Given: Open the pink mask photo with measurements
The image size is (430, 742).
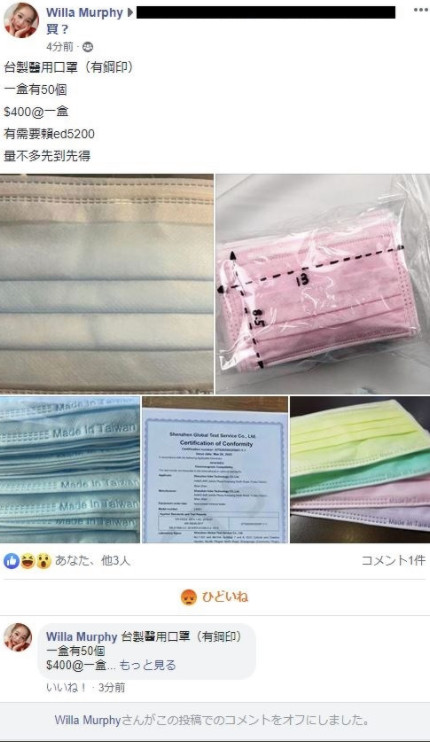Looking at the screenshot, I should [x=323, y=284].
